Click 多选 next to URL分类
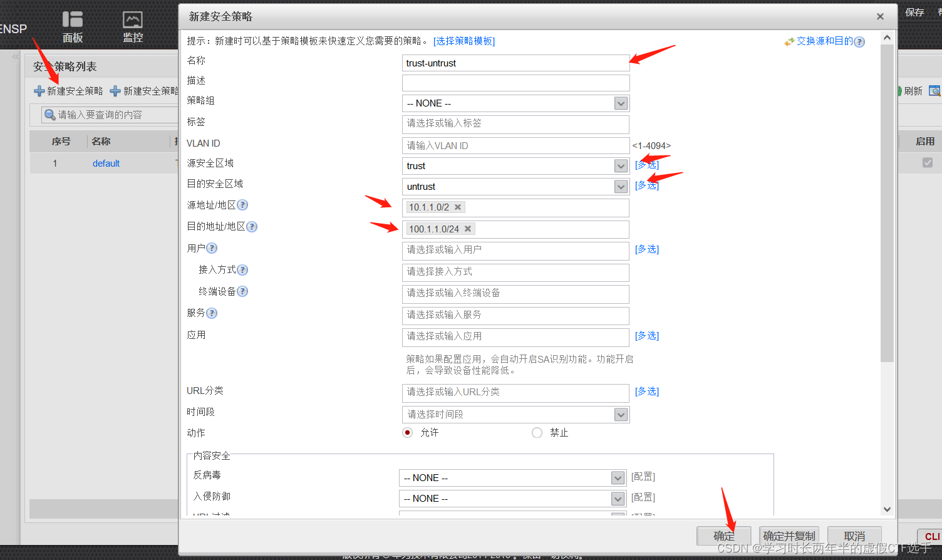942x560 pixels. (x=647, y=391)
